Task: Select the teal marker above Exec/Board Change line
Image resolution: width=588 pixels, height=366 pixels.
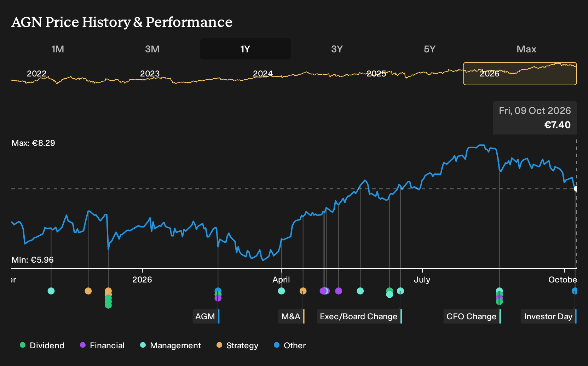Action: click(x=400, y=291)
